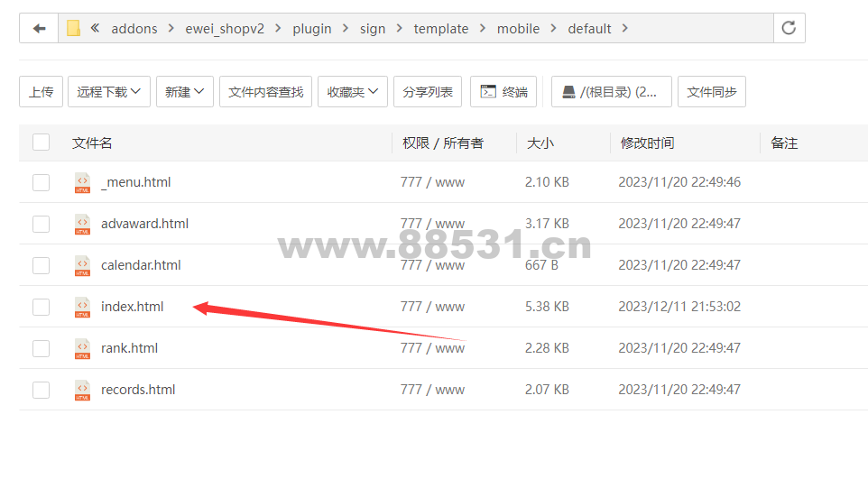This screenshot has height=488, width=868.
Task: Click the folder icon in path bar
Action: click(x=74, y=28)
